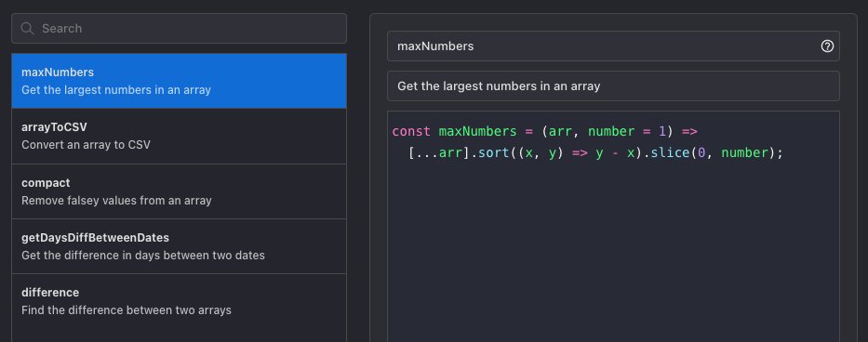The width and height of the screenshot is (868, 342).
Task: Select the getDaysDiffBetweenDates snippet
Action: tap(179, 246)
